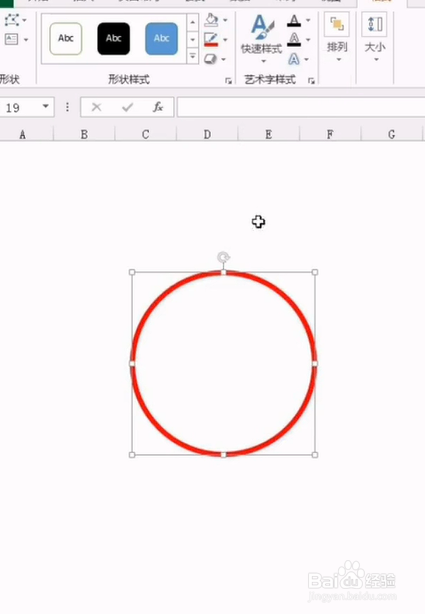Click the Text Fill icon
425x614 pixels.
tap(294, 20)
